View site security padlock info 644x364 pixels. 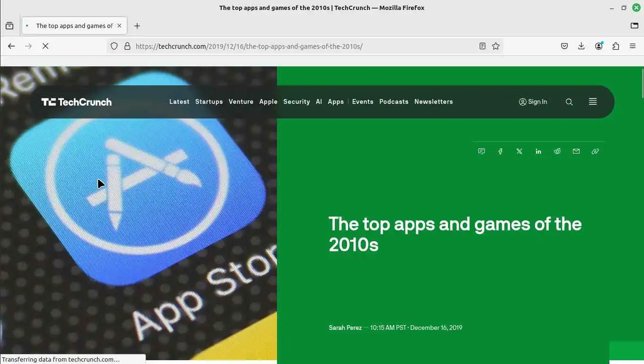(x=127, y=46)
